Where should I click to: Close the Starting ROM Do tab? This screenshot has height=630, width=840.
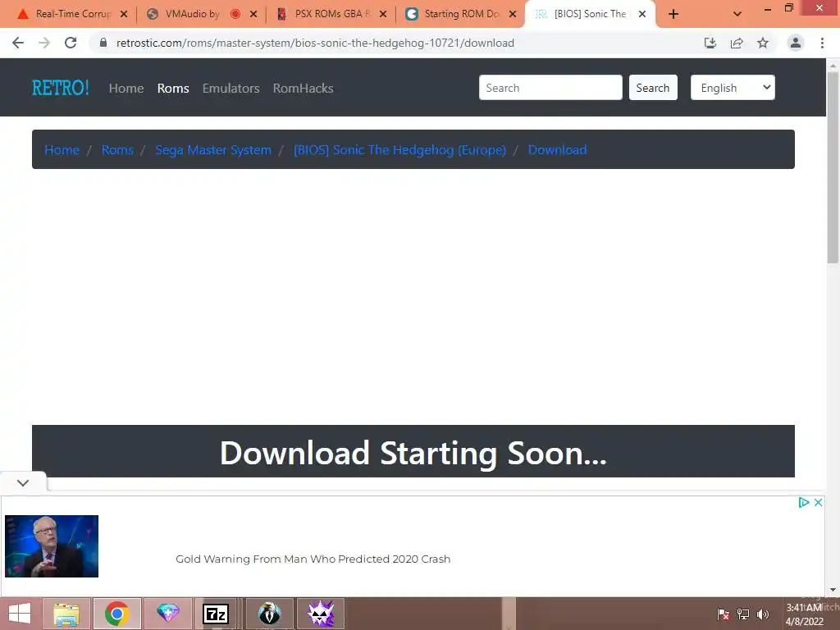(513, 14)
